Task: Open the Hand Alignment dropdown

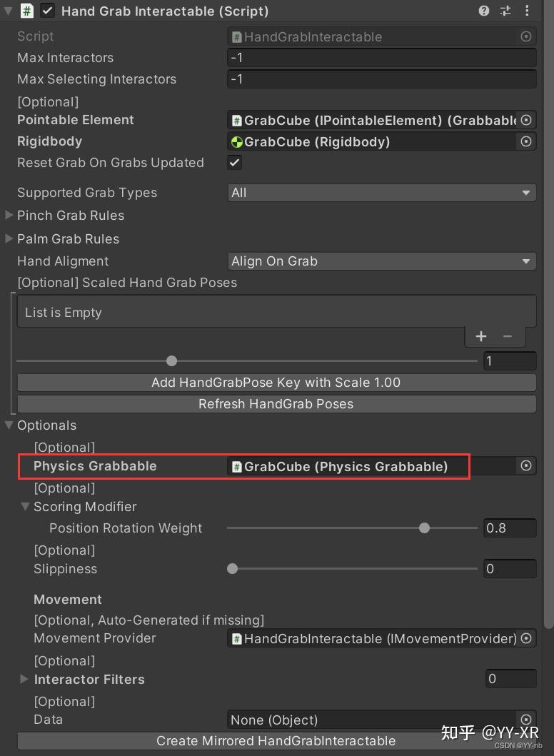Action: click(x=382, y=261)
